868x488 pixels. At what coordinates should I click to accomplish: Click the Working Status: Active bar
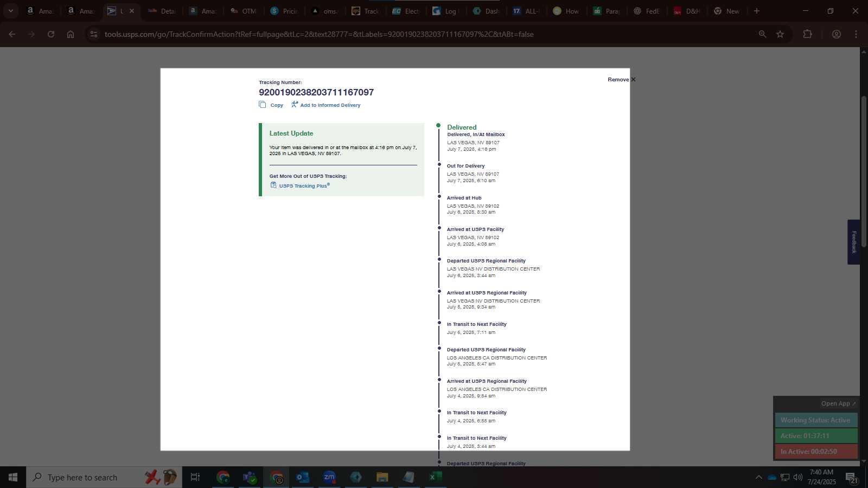tap(816, 420)
